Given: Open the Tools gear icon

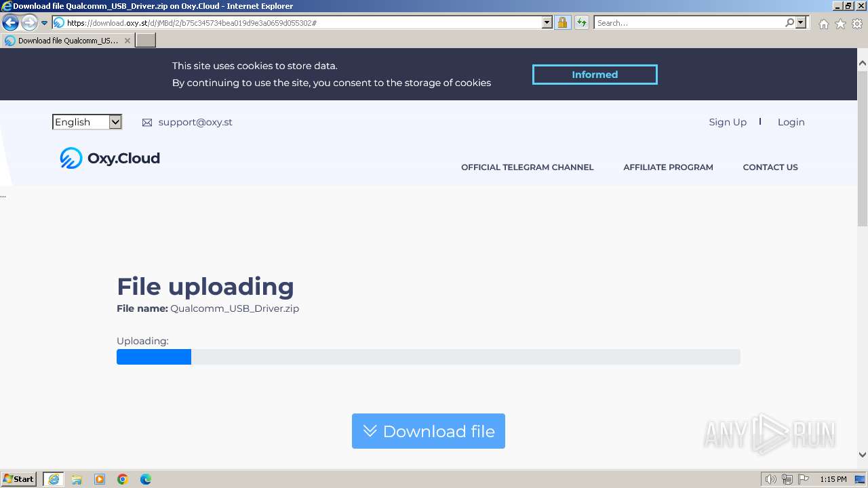Looking at the screenshot, I should pos(857,24).
